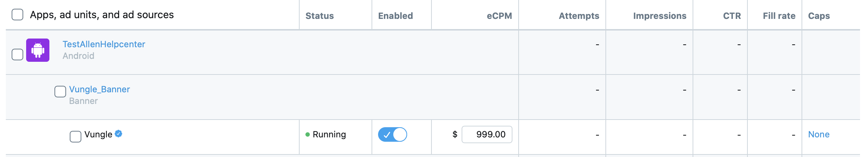
Task: Disable the Vungle enabled toggle switch
Action: (393, 134)
